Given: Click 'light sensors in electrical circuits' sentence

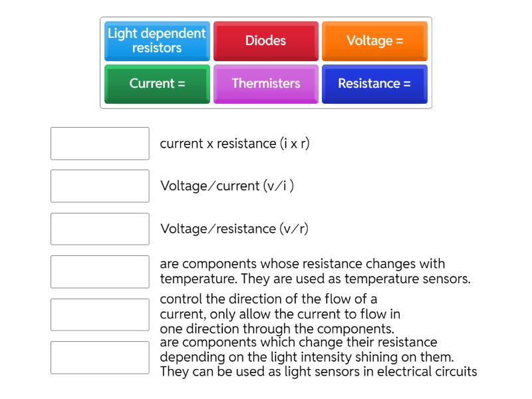Looking at the screenshot, I should [x=381, y=372].
